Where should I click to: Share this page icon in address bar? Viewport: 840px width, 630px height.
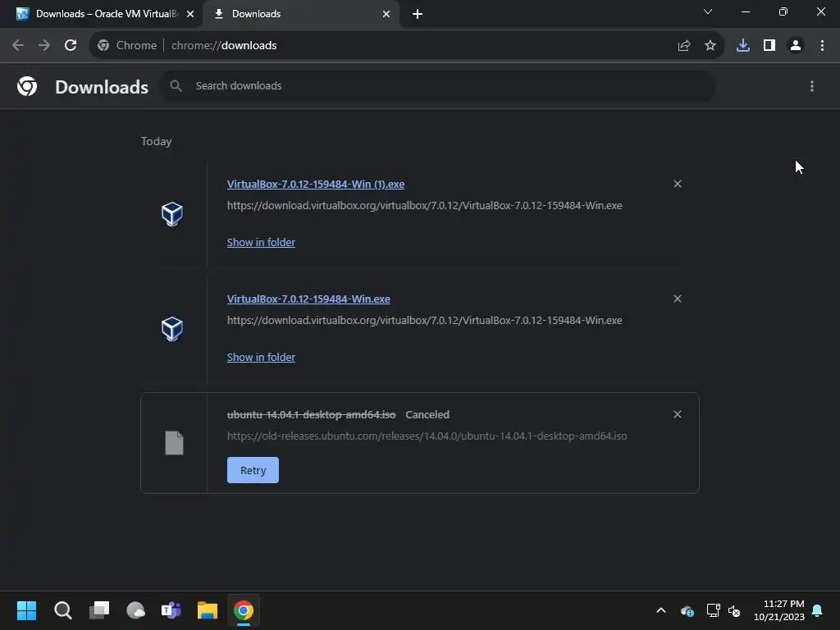(x=683, y=46)
